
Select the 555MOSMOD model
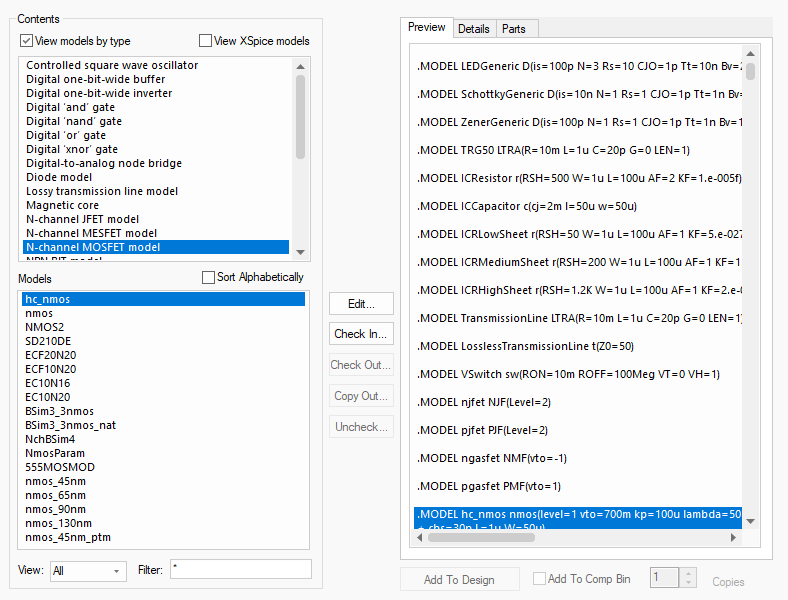tap(58, 467)
